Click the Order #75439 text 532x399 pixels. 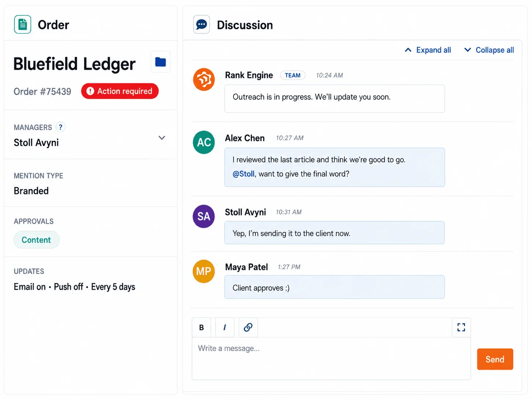(x=43, y=91)
